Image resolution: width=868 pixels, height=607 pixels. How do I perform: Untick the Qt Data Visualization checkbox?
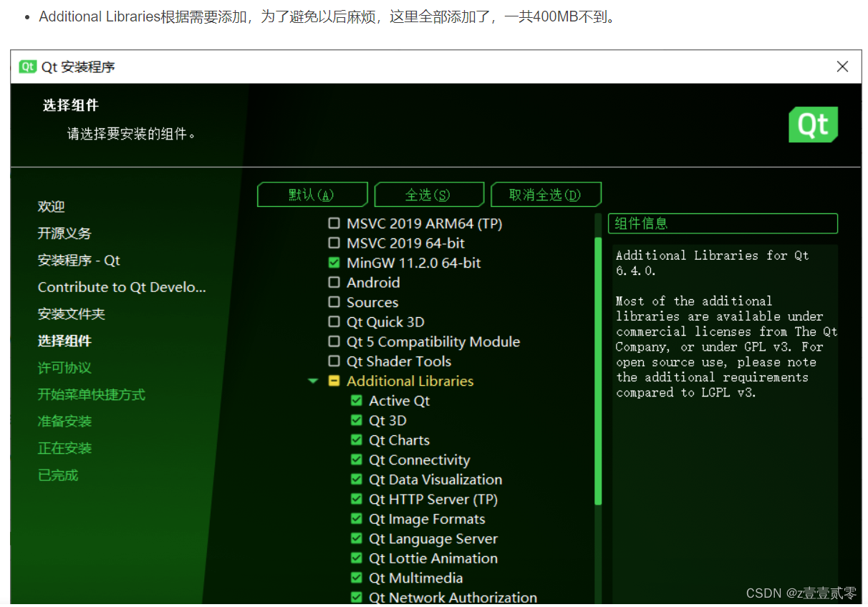click(356, 480)
